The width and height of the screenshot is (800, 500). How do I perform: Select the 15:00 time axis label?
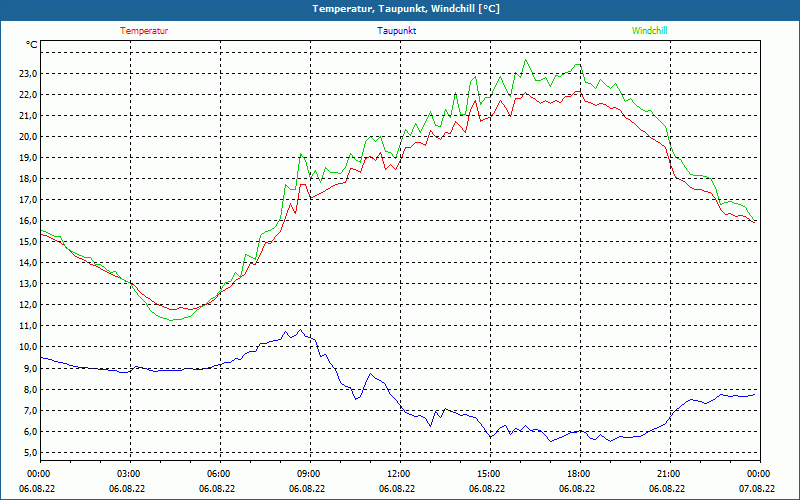(x=488, y=474)
